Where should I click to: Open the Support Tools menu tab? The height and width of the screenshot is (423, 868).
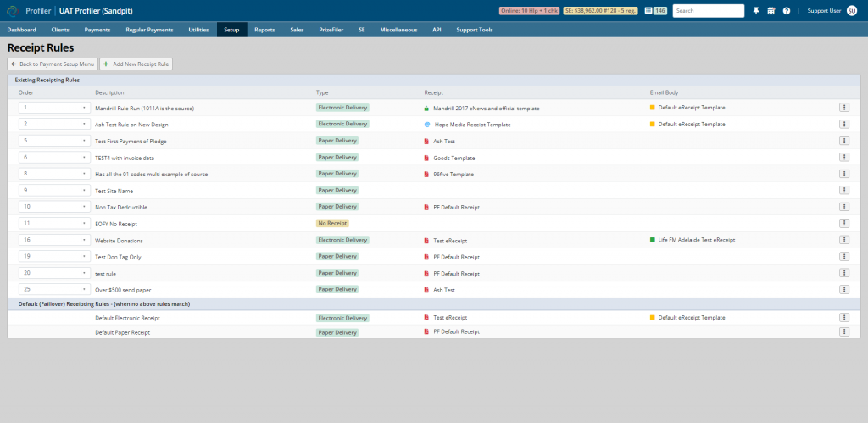tap(475, 30)
